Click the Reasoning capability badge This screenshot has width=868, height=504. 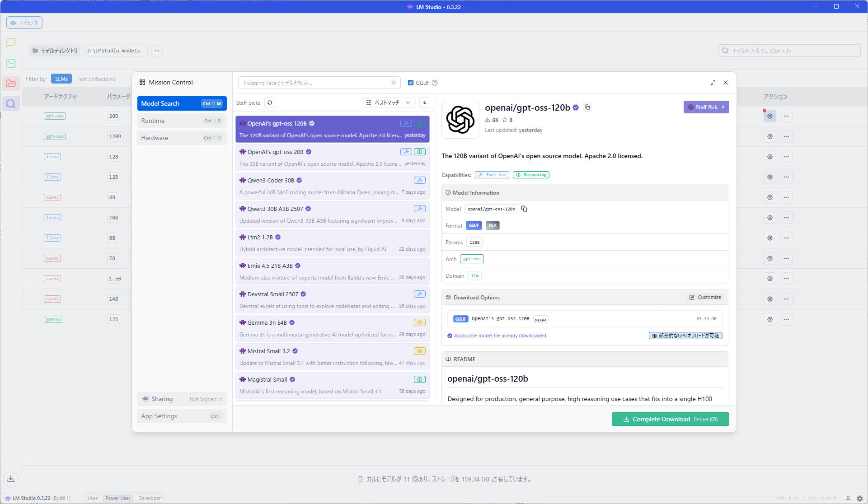coord(531,175)
